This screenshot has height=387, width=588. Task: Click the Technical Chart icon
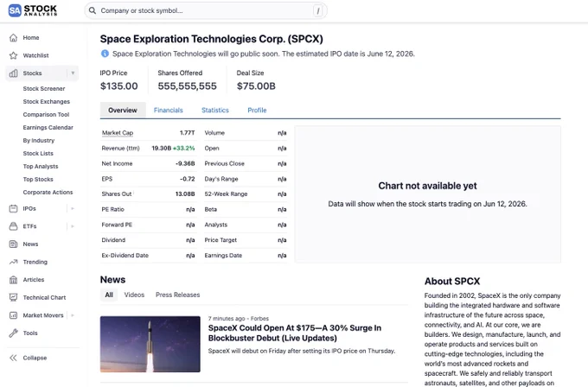tap(14, 297)
